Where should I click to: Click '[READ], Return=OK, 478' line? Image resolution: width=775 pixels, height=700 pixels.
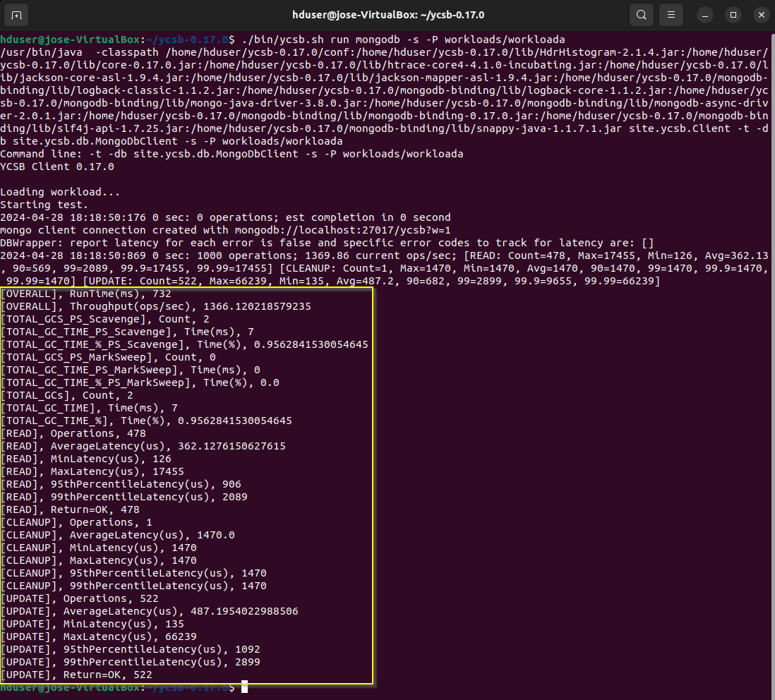[x=70, y=509]
